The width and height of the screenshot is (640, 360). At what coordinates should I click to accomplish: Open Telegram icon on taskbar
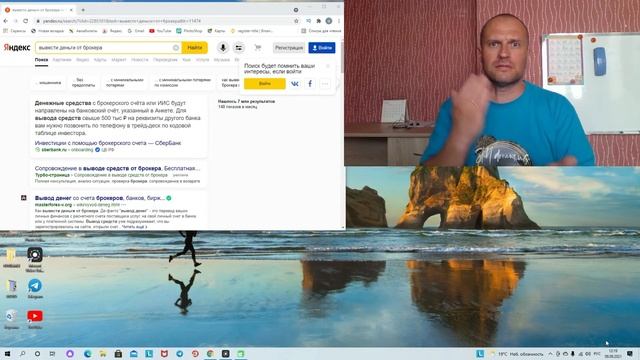pos(180,354)
